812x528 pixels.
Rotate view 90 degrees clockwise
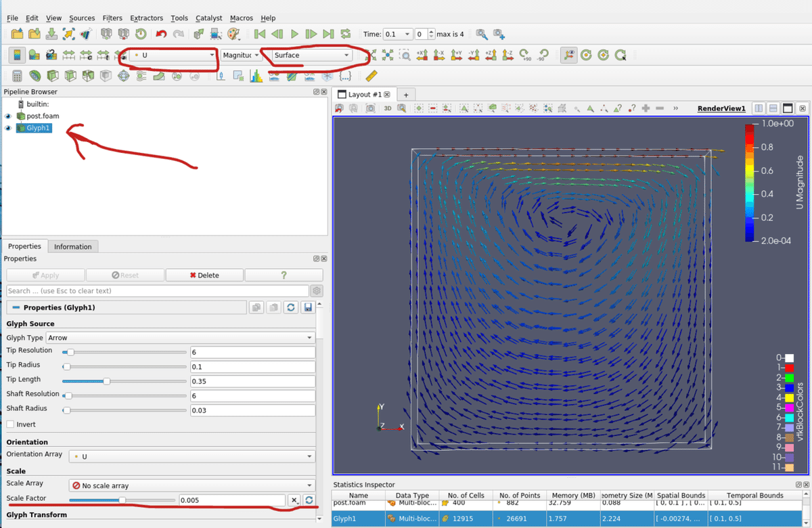tap(526, 56)
